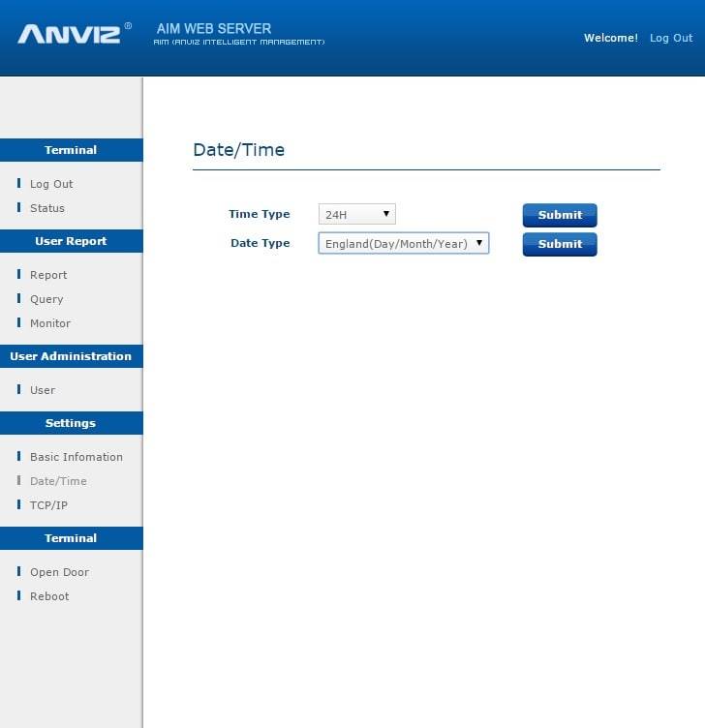This screenshot has height=728, width=705.
Task: Open Query in the sidebar
Action: click(46, 299)
